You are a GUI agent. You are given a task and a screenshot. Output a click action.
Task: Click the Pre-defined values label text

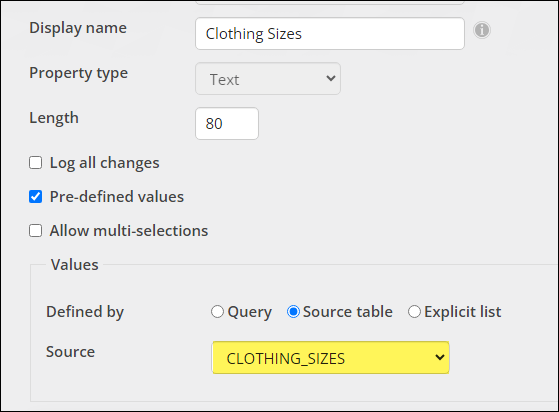117,197
